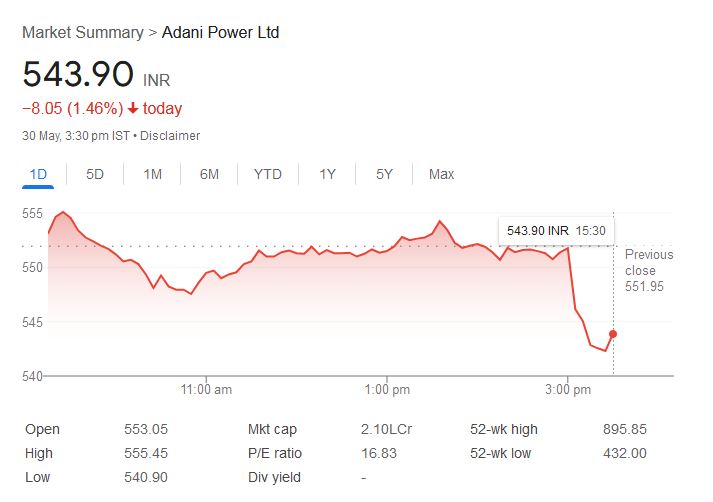Click the Mkt cap value 2.10LCr
The height and width of the screenshot is (502, 713).
coord(386,429)
